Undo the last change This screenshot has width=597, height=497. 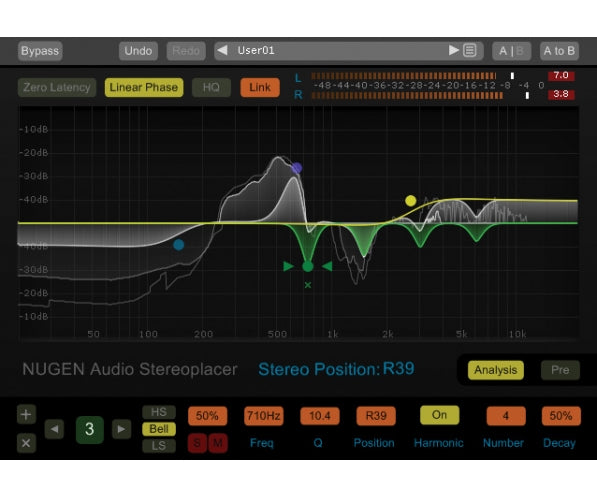[x=138, y=51]
